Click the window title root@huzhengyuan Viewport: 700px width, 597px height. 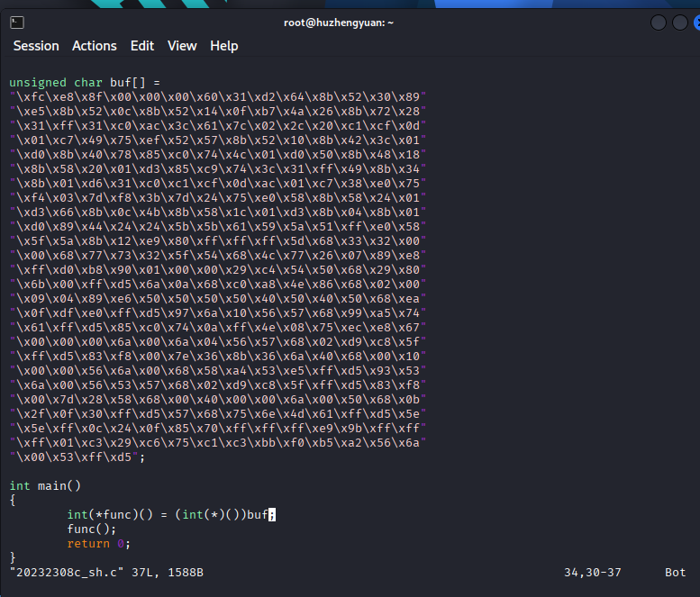tap(339, 23)
